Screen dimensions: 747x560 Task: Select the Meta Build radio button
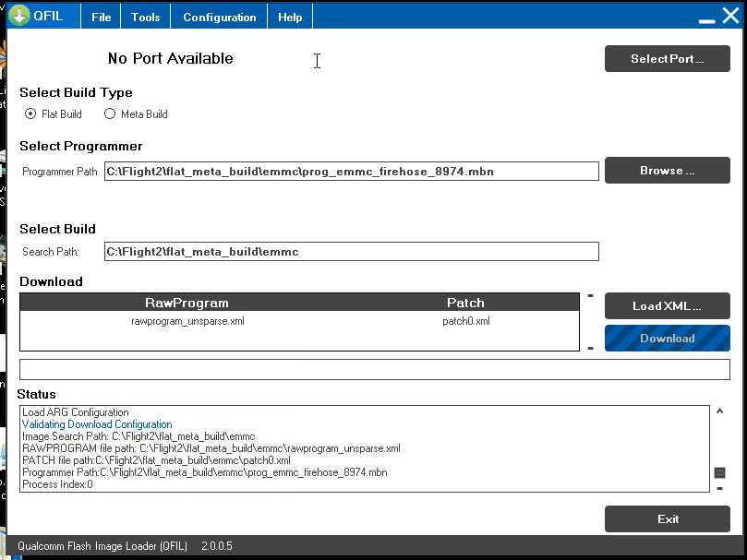(110, 114)
